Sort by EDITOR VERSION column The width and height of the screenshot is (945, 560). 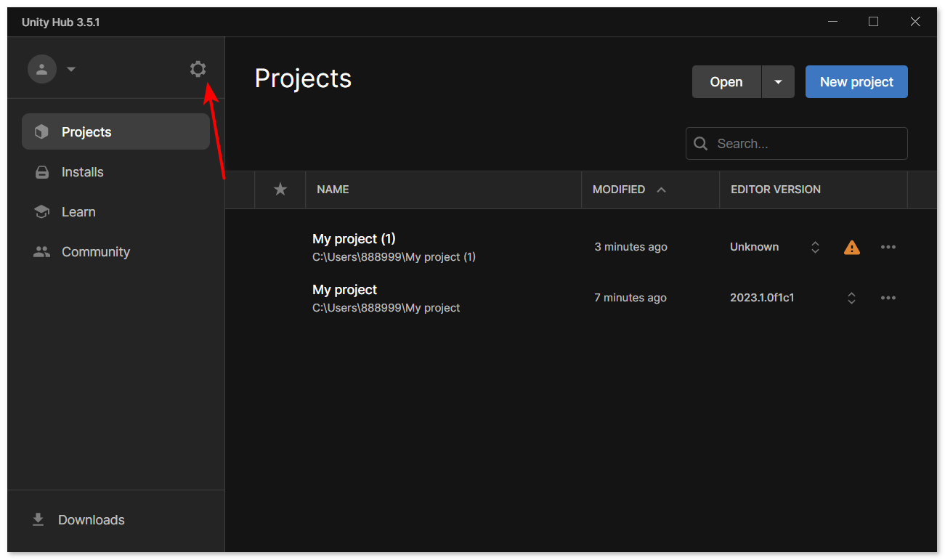pos(776,190)
